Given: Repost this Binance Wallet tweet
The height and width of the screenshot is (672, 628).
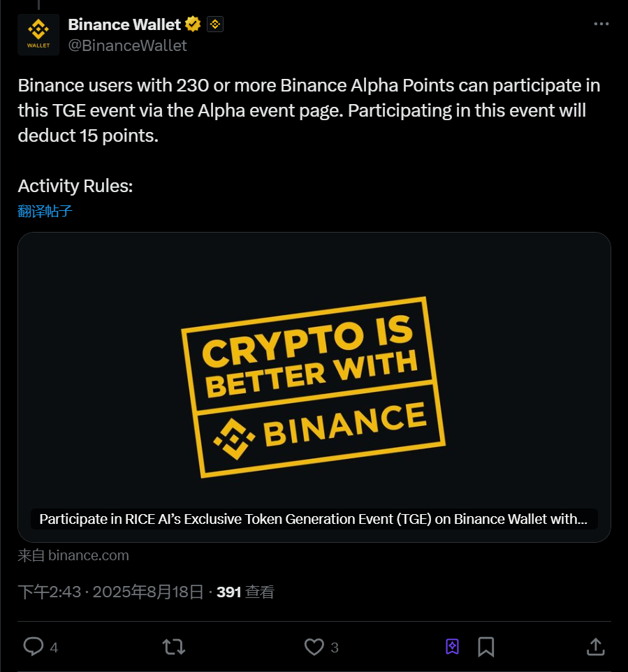Looking at the screenshot, I should (x=174, y=646).
